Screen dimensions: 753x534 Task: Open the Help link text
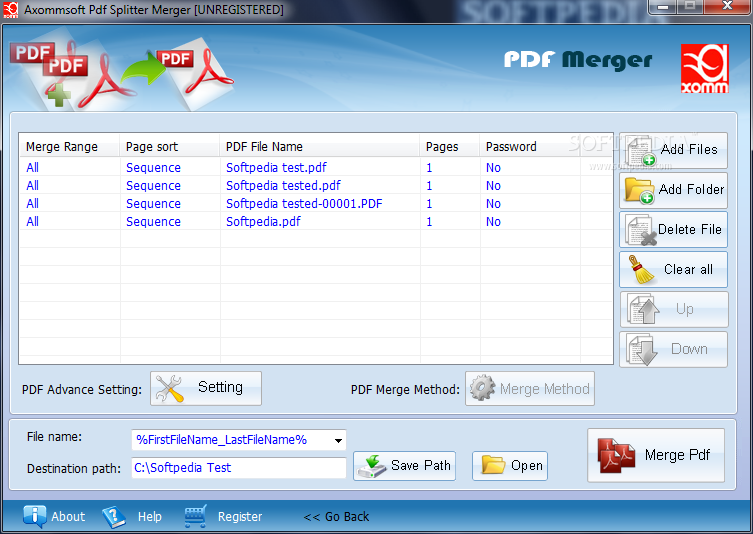(150, 517)
